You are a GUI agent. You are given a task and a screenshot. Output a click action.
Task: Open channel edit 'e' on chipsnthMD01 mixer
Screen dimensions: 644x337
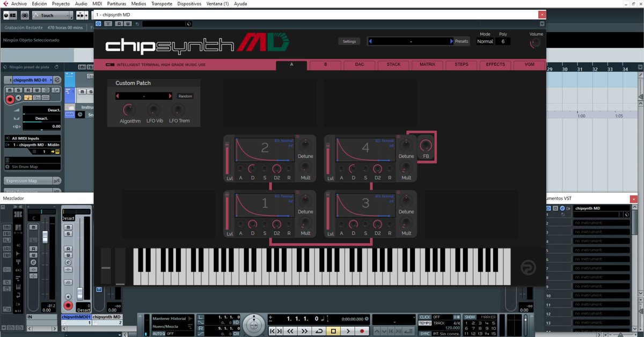pyautogui.click(x=68, y=263)
